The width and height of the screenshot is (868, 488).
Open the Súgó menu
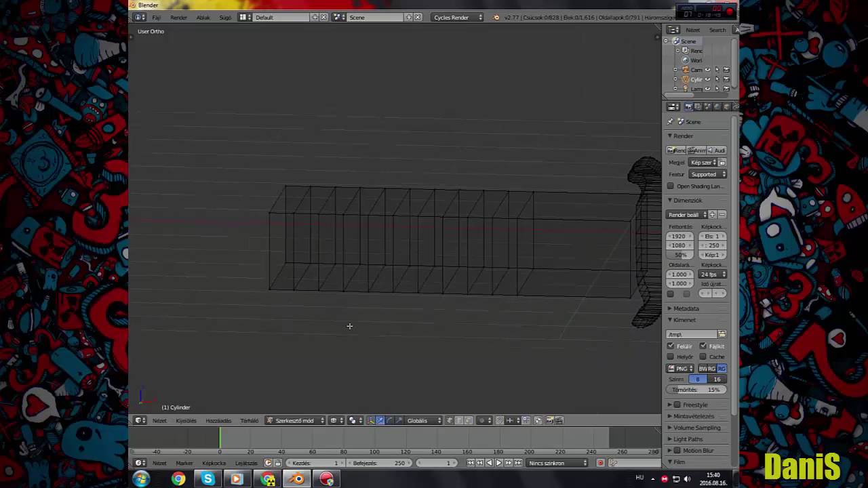225,17
